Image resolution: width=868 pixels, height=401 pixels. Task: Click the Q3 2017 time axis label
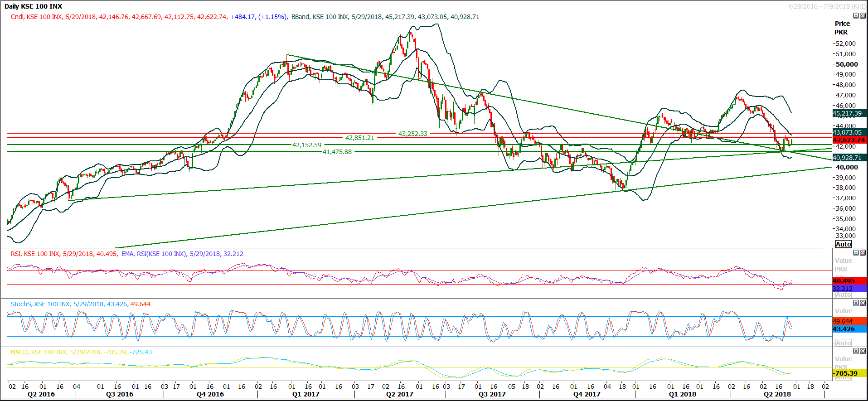point(492,394)
